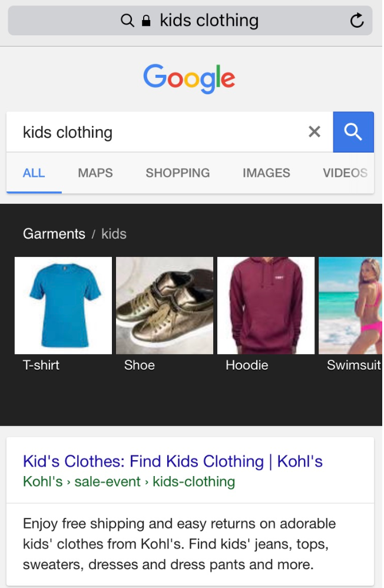Image resolution: width=384 pixels, height=588 pixels.
Task: Select the blue T-shirt thumbnail
Action: coord(64,305)
